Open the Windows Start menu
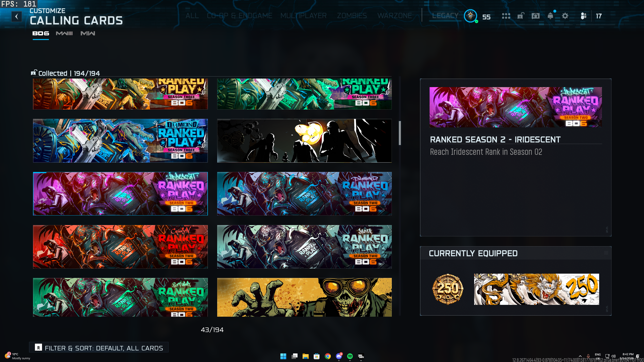Viewport: 644px width, 362px height. pyautogui.click(x=283, y=356)
